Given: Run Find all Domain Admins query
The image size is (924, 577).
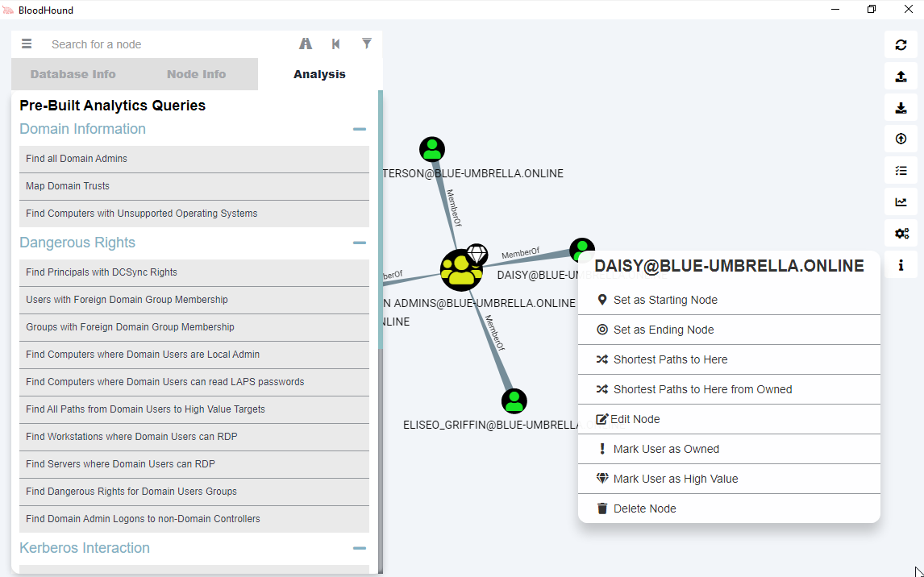Looking at the screenshot, I should (194, 159).
